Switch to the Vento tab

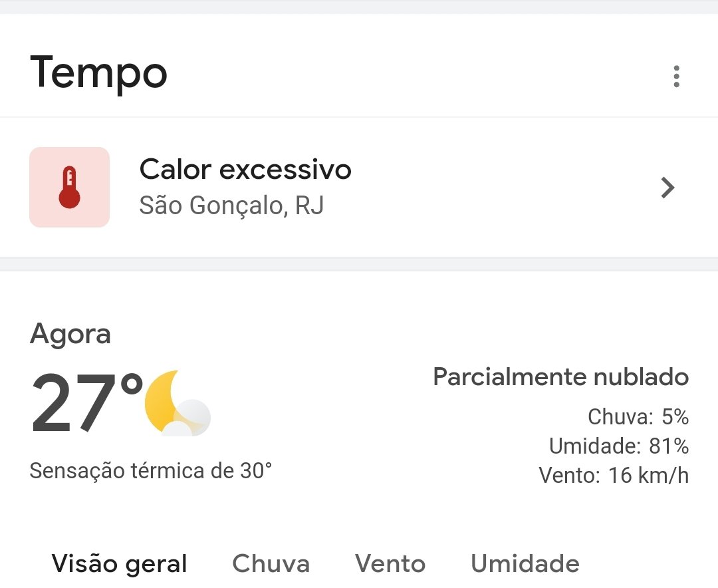[x=390, y=563]
